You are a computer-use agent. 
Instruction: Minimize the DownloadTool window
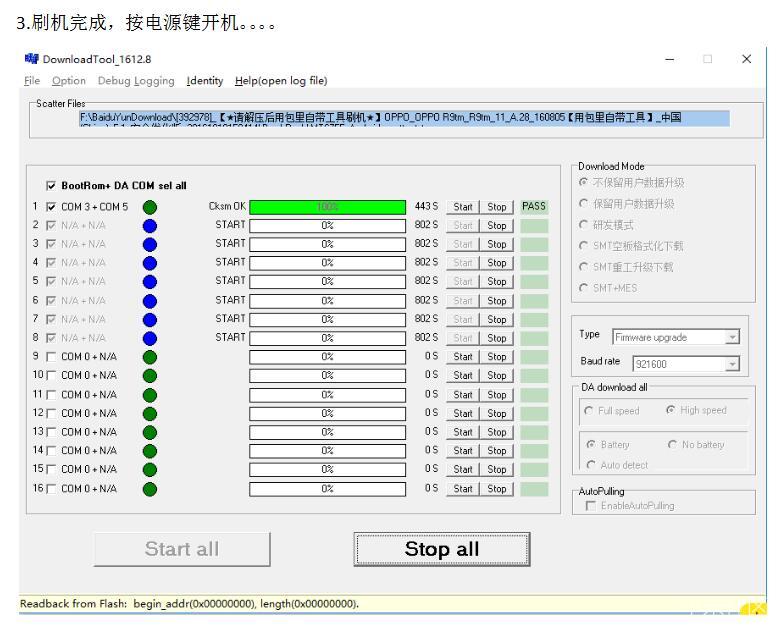670,59
